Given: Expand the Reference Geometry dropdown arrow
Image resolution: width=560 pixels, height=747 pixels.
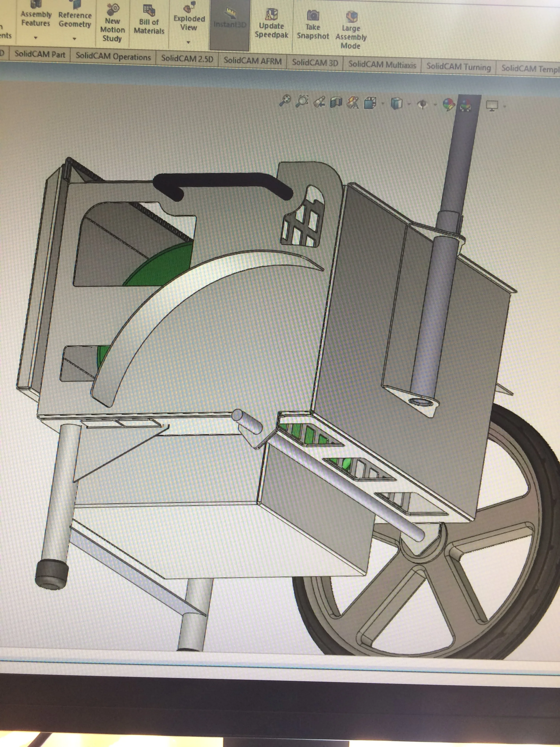Looking at the screenshot, I should pos(74,39).
